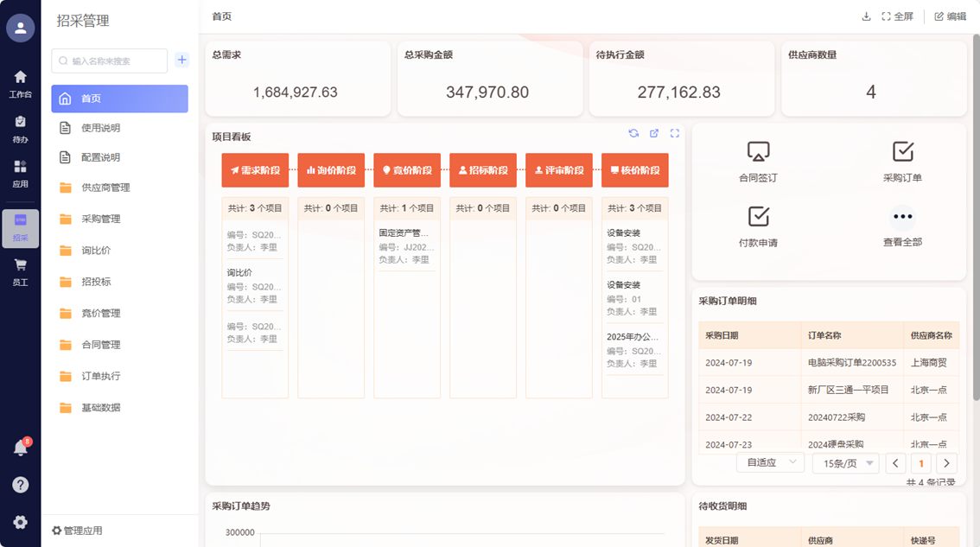Expand the 采购管理 folder
Image resolution: width=980 pixels, height=547 pixels.
click(x=101, y=219)
